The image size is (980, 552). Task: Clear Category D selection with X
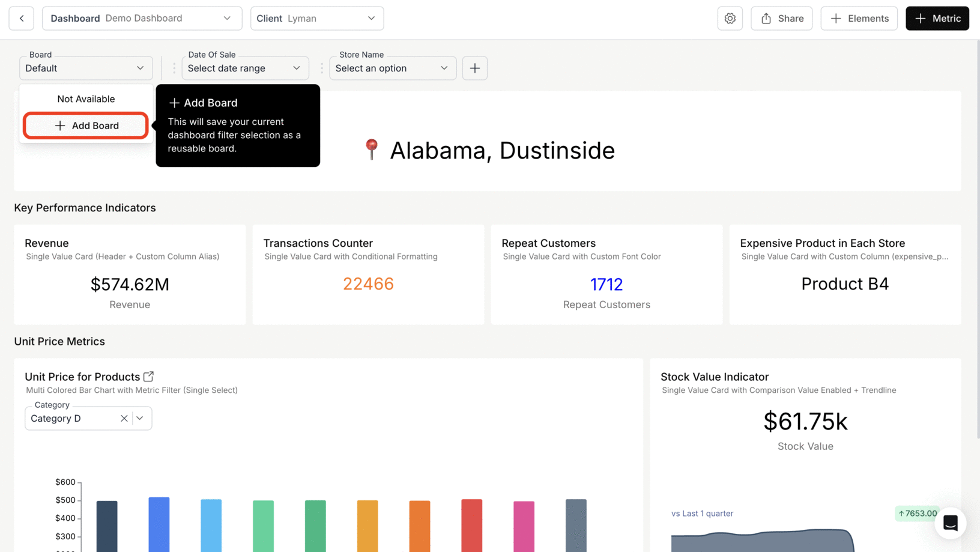(x=124, y=419)
